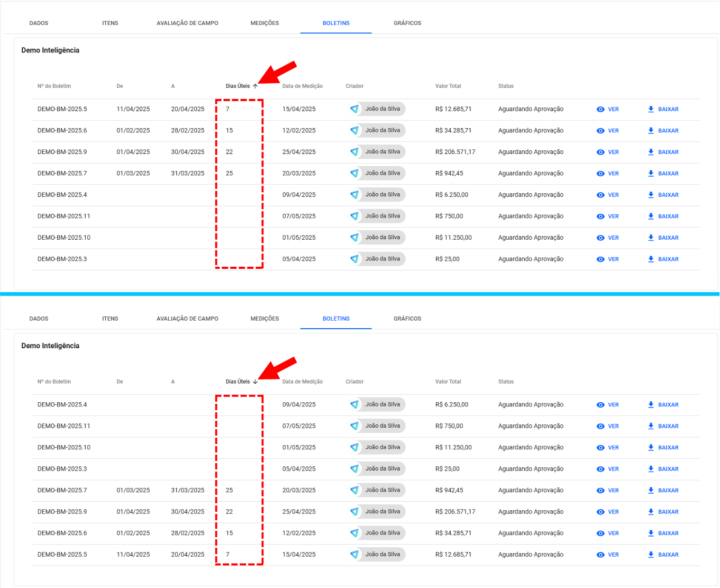The width and height of the screenshot is (720, 588).
Task: Open the GRÁFICOS tab in lower panel
Action: coord(407,319)
